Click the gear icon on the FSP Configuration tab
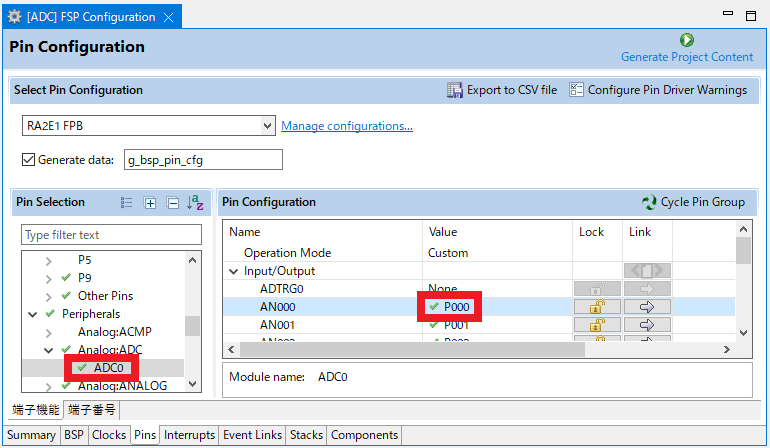The image size is (770, 448). pyautogui.click(x=15, y=17)
